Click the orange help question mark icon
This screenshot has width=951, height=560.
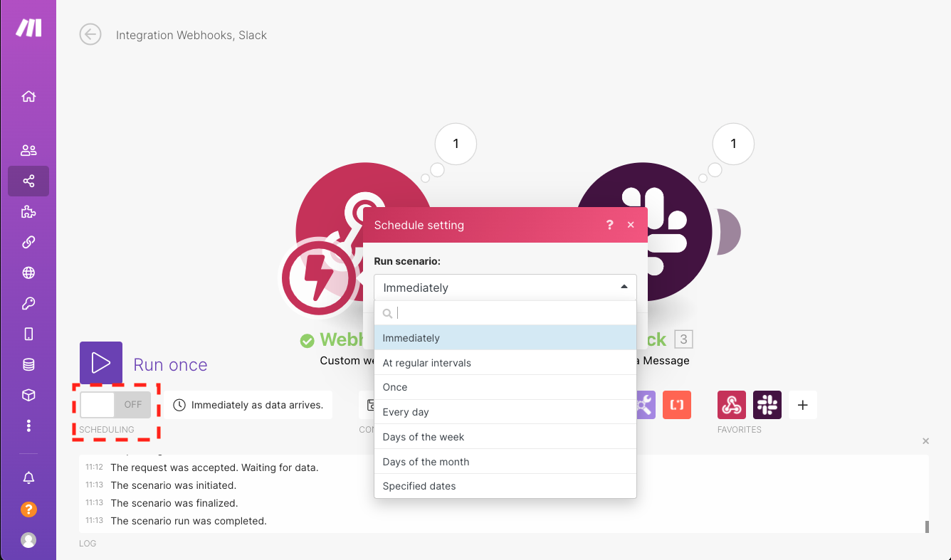coord(28,509)
